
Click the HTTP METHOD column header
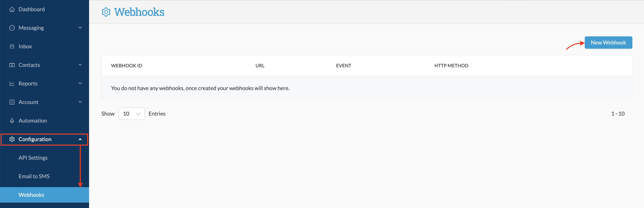pos(451,66)
